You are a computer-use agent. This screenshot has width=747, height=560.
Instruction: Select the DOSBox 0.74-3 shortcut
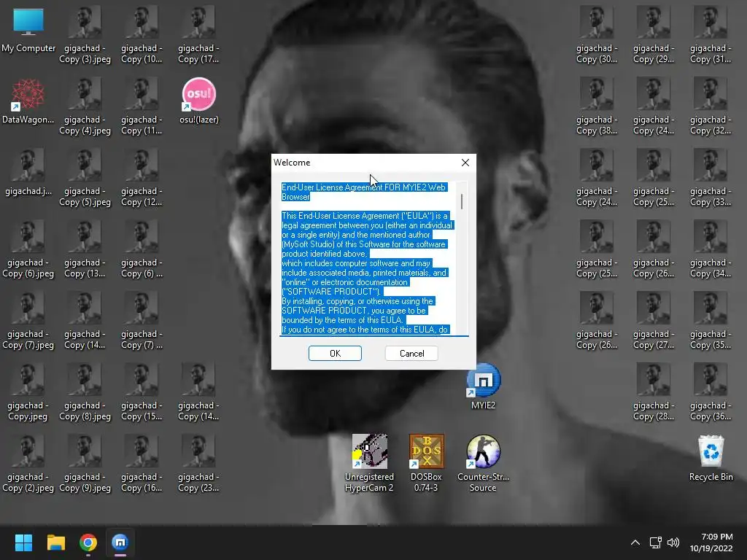[x=426, y=463]
